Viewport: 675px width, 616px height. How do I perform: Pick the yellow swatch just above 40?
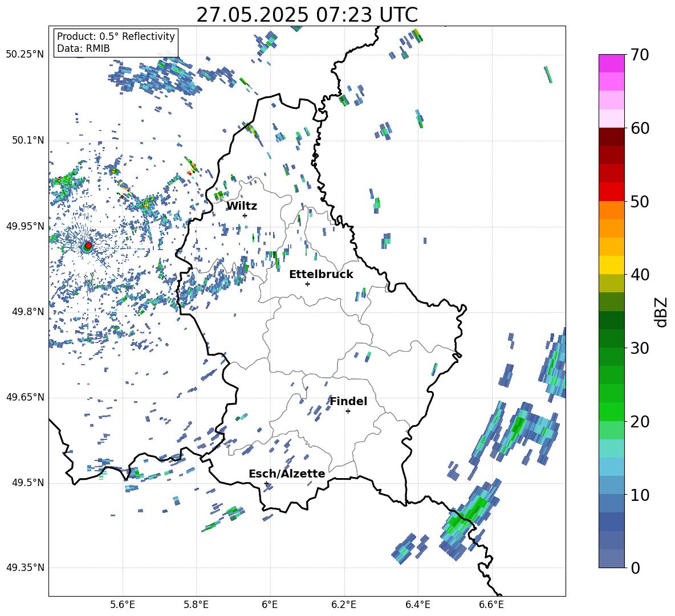pyautogui.click(x=612, y=265)
